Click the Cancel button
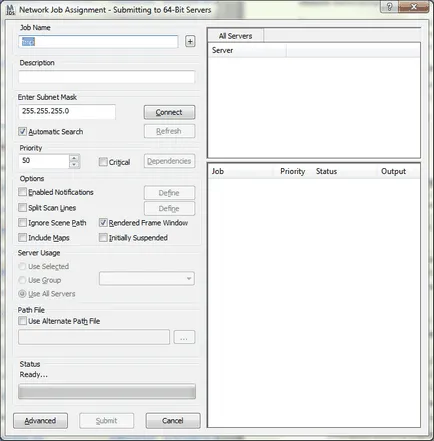Image resolution: width=434 pixels, height=441 pixels. tap(173, 421)
